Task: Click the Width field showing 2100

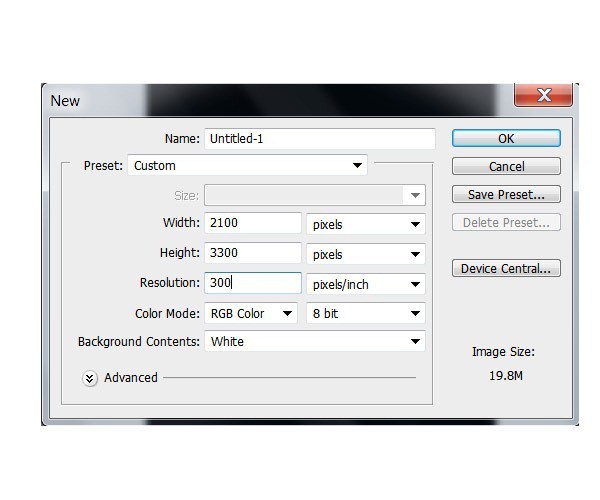Action: [x=253, y=224]
